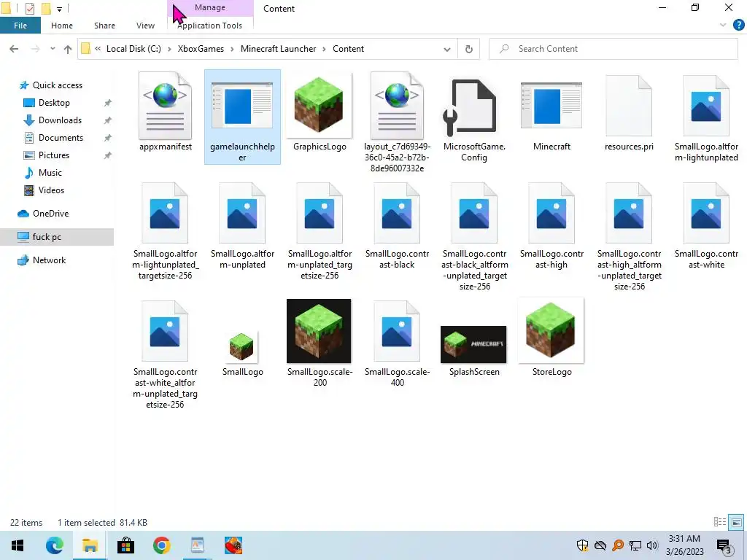Viewport: 747px width, 560px height.
Task: Select SmallLogo.contrast-white image file
Action: [706, 226]
